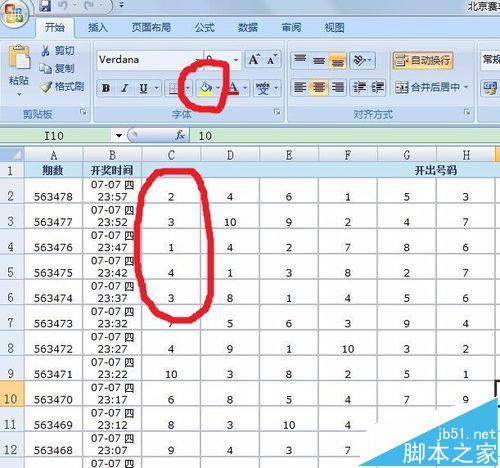
Task: Select column C header
Action: [x=171, y=155]
